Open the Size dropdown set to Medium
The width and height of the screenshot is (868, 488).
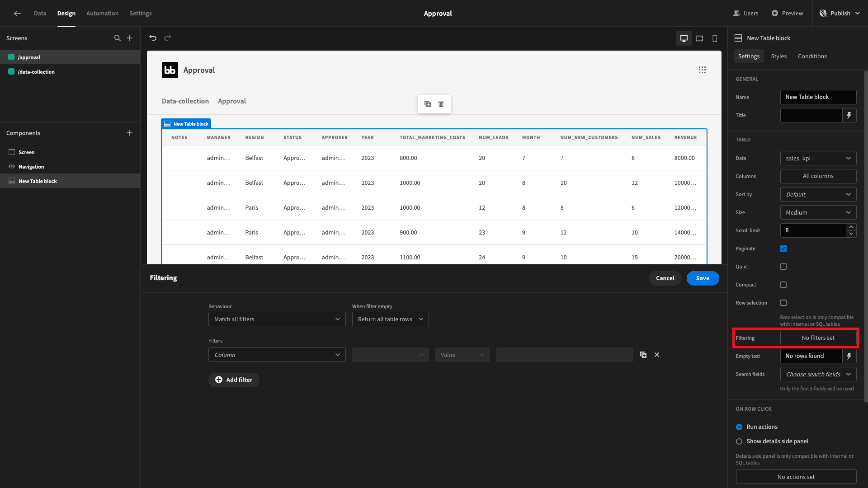pyautogui.click(x=818, y=212)
